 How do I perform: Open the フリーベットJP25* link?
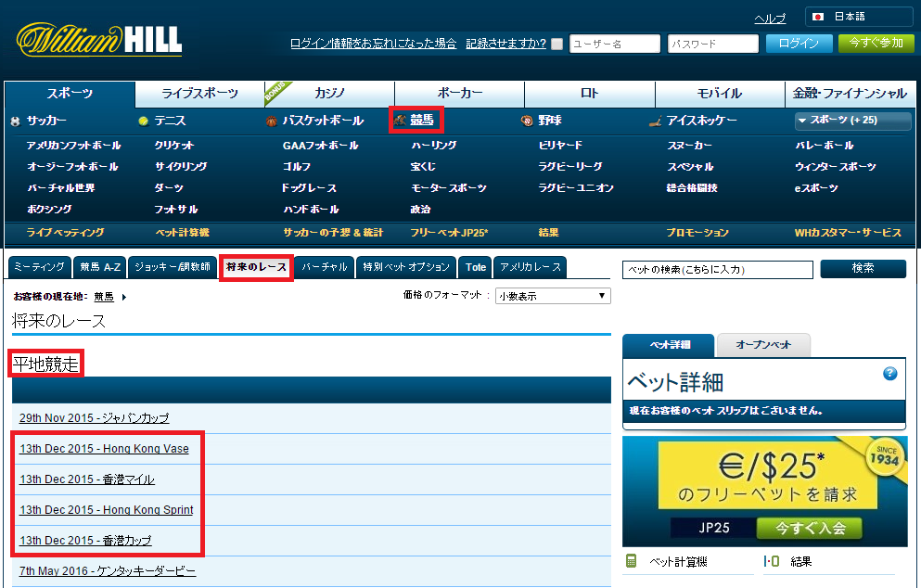tap(449, 233)
